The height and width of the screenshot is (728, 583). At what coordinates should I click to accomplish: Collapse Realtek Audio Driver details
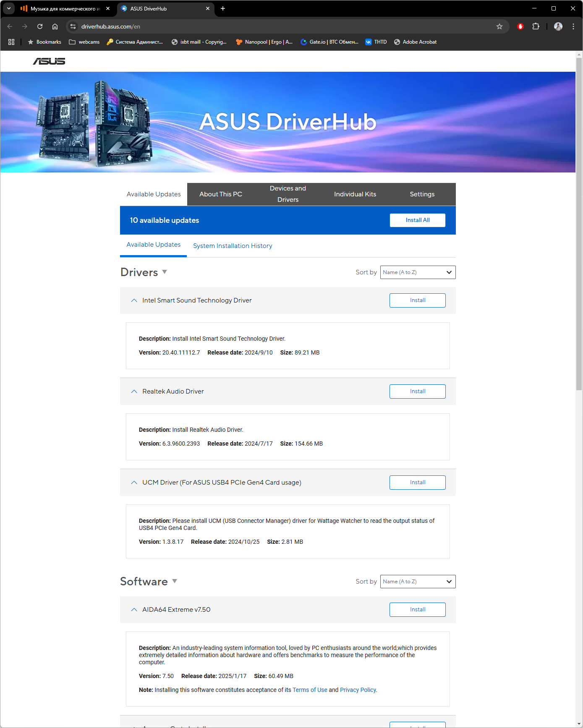[134, 391]
